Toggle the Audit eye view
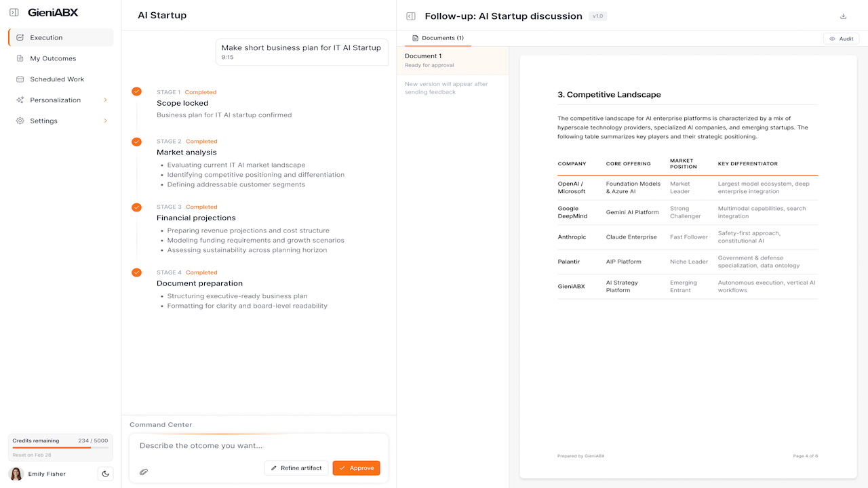This screenshot has height=488, width=868. coord(841,39)
